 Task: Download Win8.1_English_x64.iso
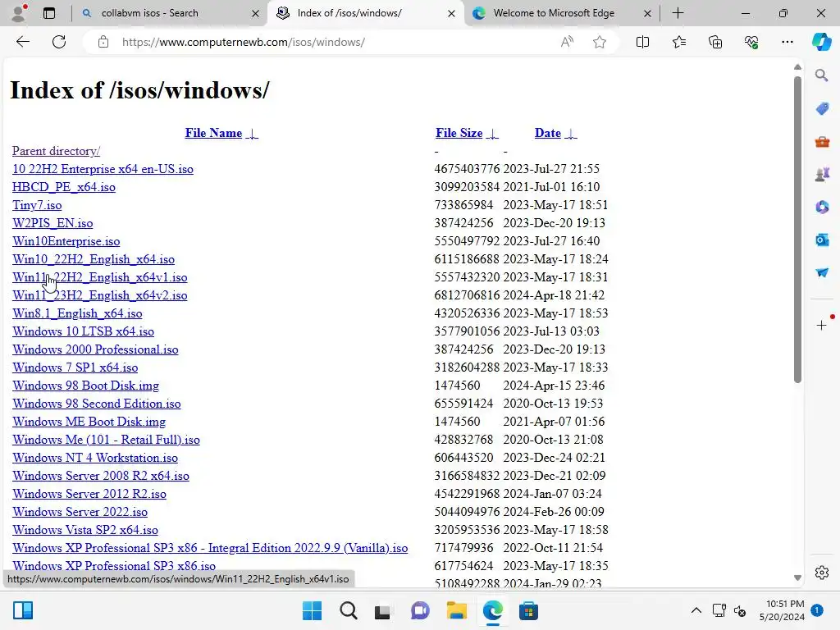[77, 313]
